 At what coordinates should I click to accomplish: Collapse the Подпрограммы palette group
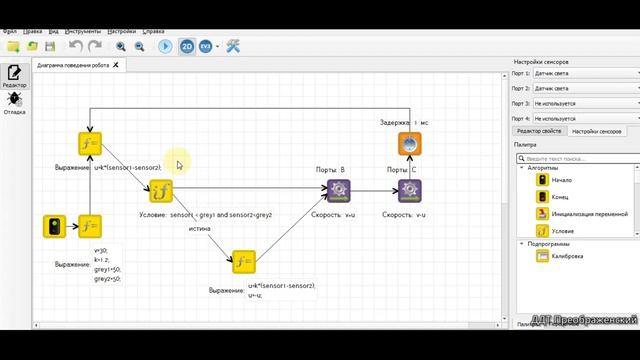pyautogui.click(x=521, y=244)
